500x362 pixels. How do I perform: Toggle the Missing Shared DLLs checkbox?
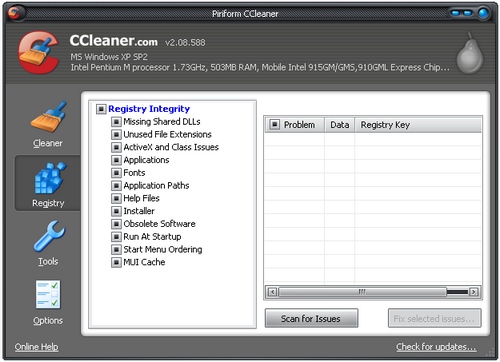(x=116, y=122)
